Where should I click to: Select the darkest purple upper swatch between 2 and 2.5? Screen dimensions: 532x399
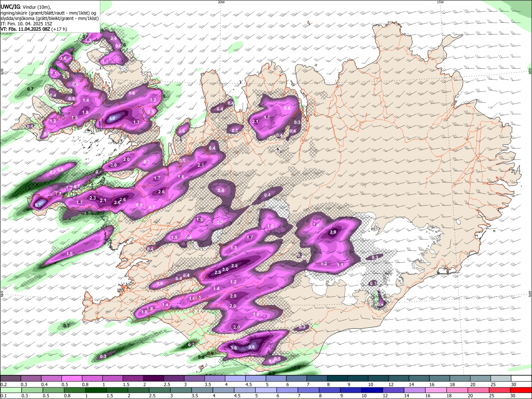(x=153, y=379)
